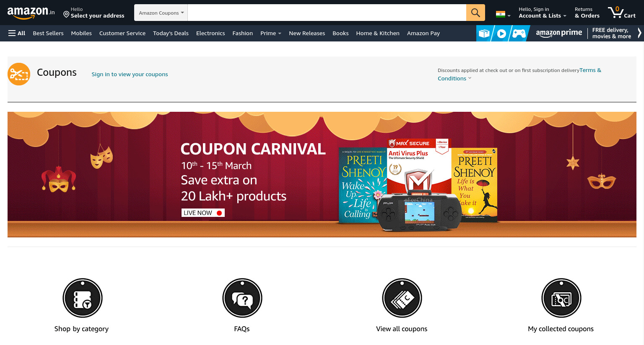The image size is (644, 345).
Task: Click the Shop by category icon
Action: [x=83, y=298]
